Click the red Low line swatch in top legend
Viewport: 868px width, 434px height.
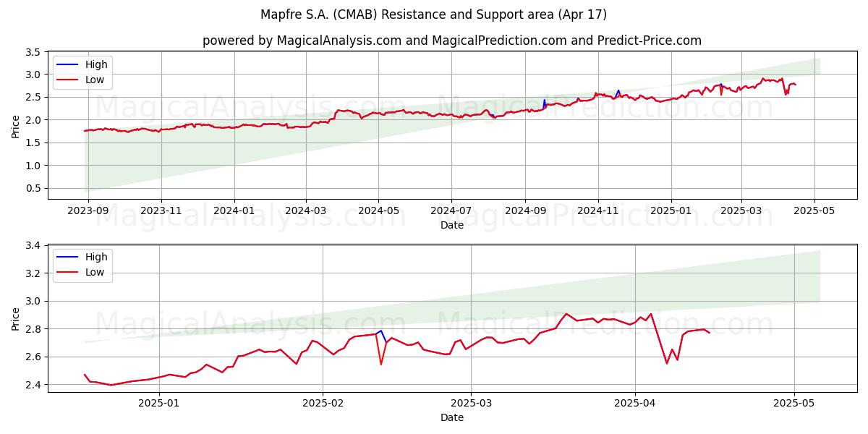68,80
